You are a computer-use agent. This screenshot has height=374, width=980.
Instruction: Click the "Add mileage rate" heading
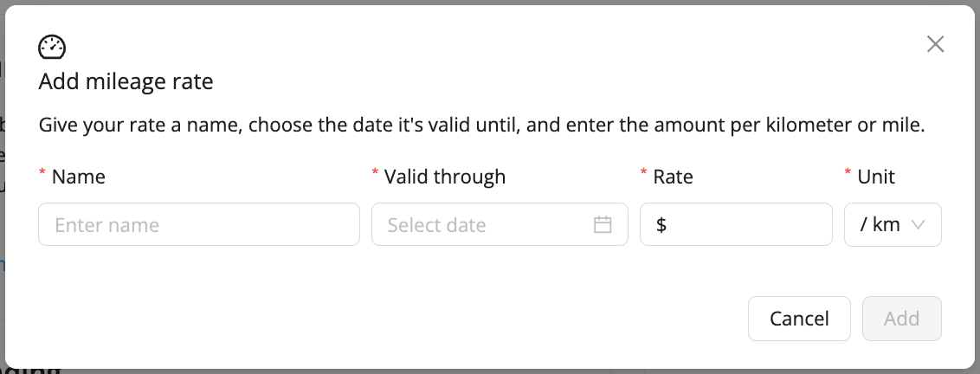126,82
